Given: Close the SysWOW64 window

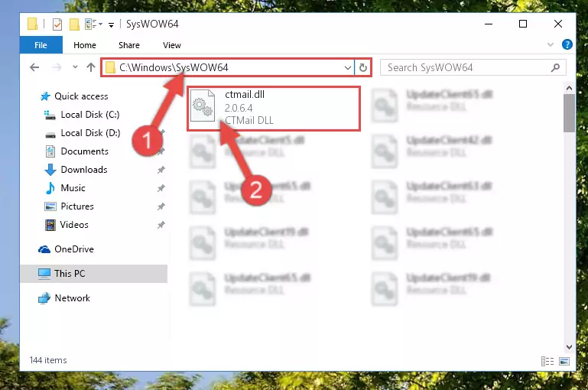Looking at the screenshot, I should (558, 24).
